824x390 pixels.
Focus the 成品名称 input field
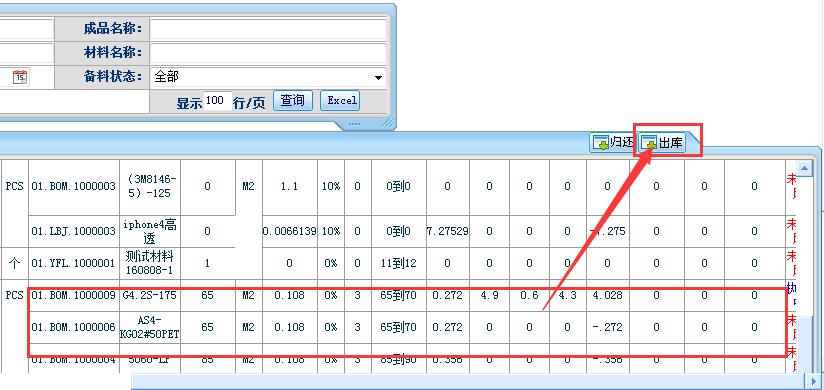(x=268, y=28)
